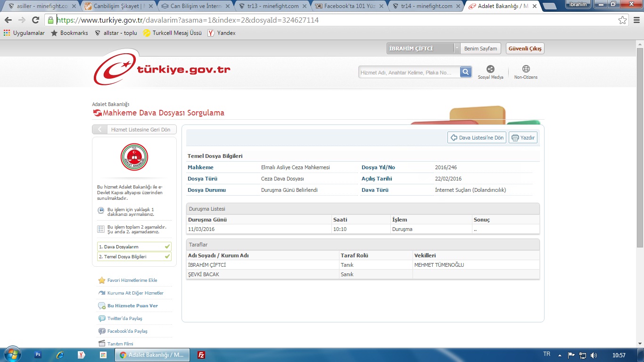Click Favori Hizmetlerime Ekle link
Screen dimensions: 644x362
(132, 280)
